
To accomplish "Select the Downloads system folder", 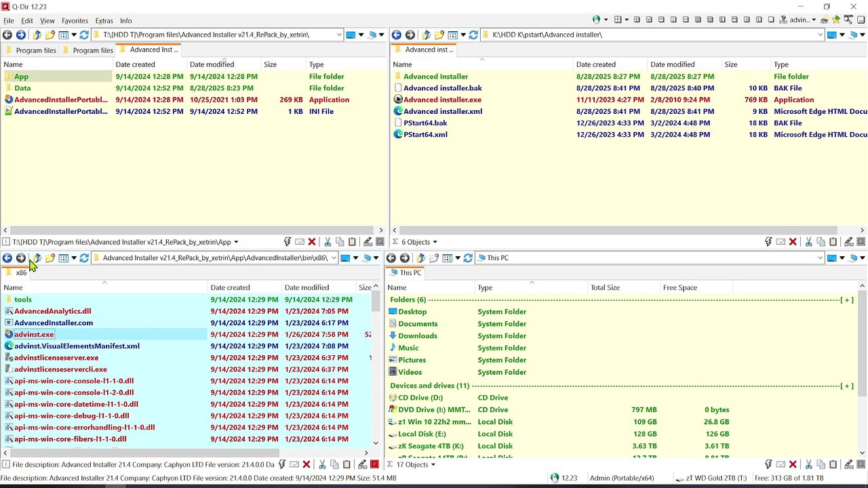I will (418, 335).
